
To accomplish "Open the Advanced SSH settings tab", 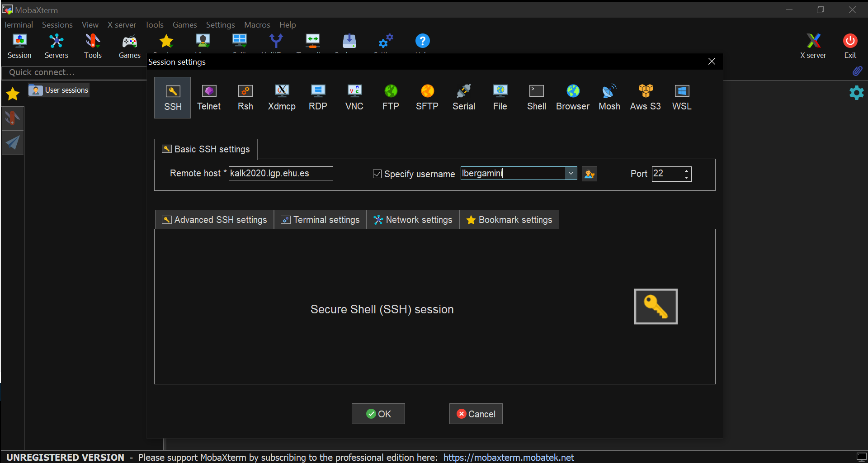I will (x=215, y=220).
